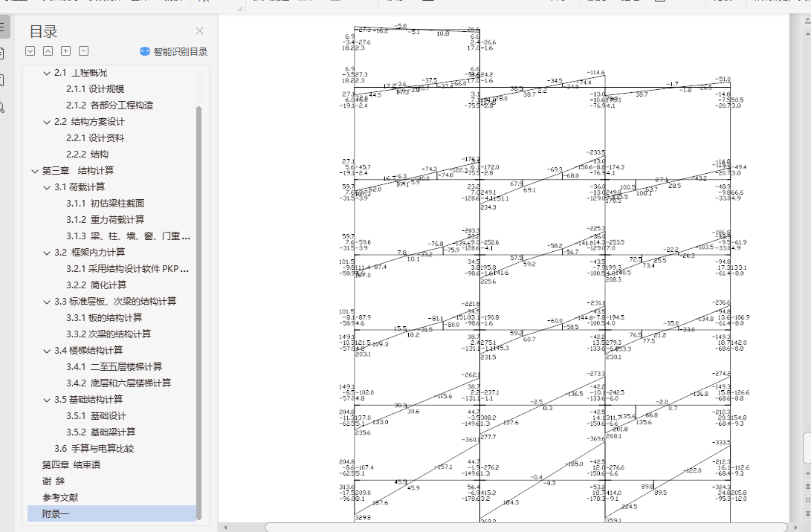Screen dimensions: 811x532
Task: Collapse the 3.1 荷载计算 section
Action: pyautogui.click(x=47, y=188)
